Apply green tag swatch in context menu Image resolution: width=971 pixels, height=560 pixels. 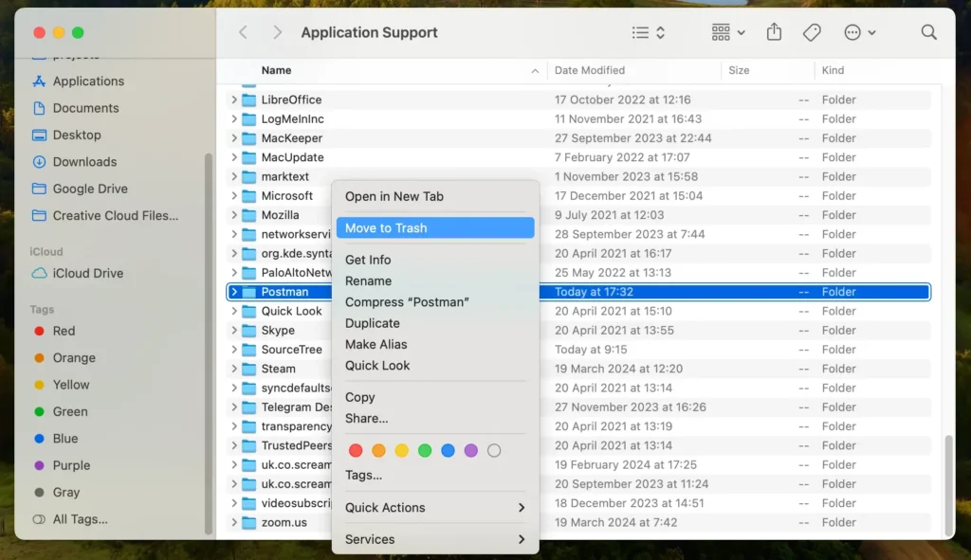point(425,450)
